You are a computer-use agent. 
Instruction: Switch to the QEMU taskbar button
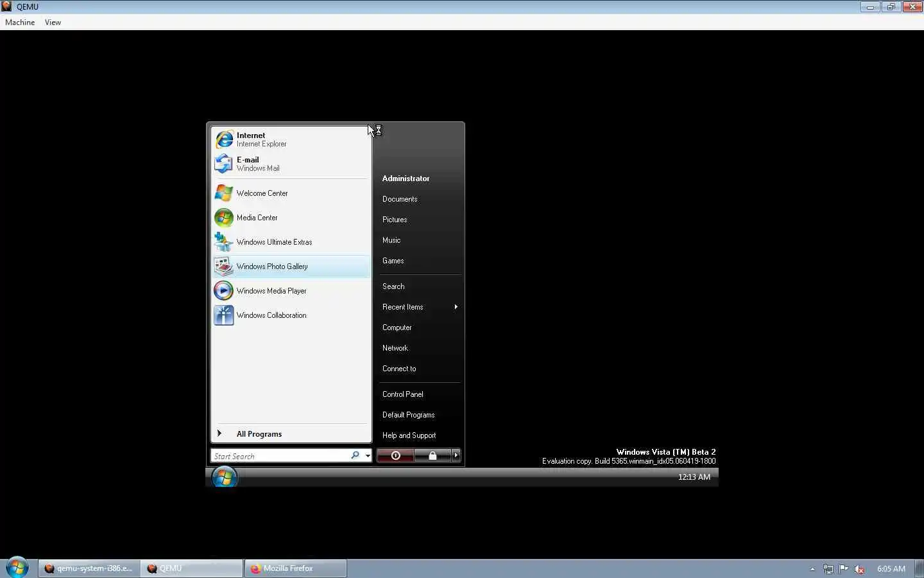pos(192,568)
